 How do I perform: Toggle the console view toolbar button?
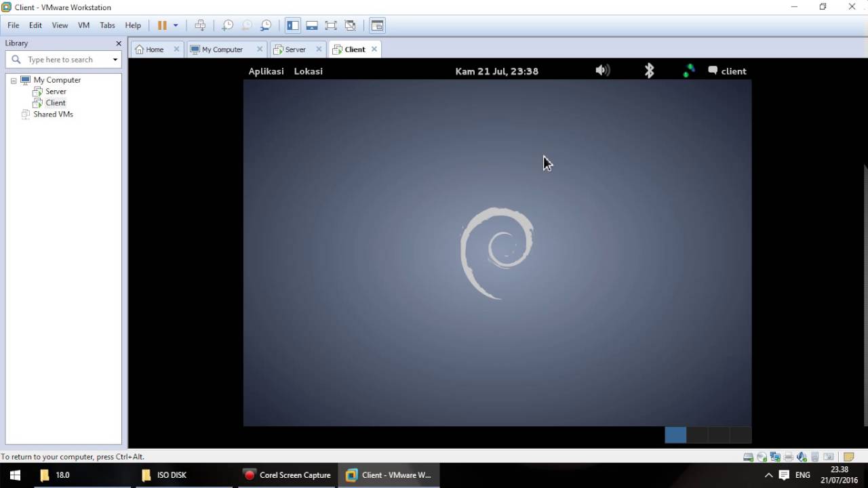(377, 25)
